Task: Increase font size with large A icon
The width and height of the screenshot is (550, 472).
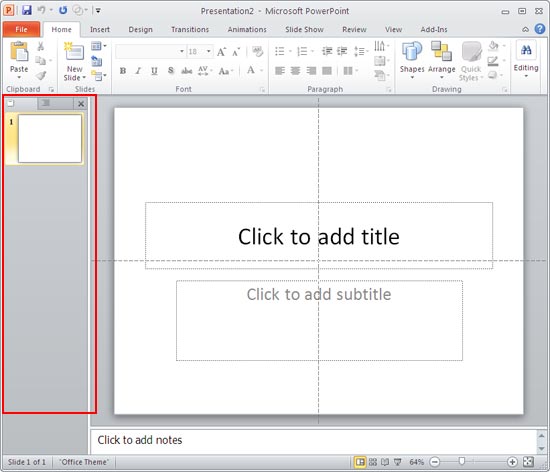Action: pyautogui.click(x=221, y=52)
